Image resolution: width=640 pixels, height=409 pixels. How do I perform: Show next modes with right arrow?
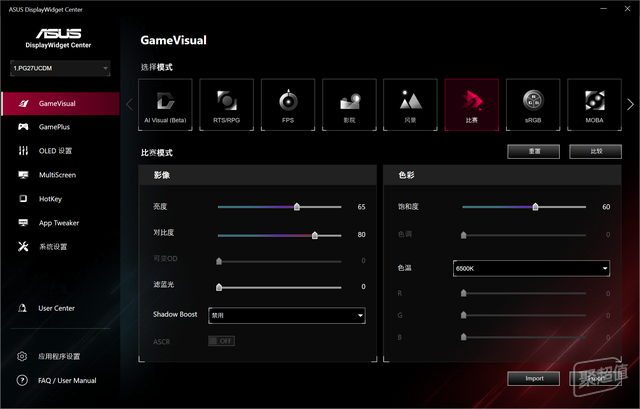630,104
